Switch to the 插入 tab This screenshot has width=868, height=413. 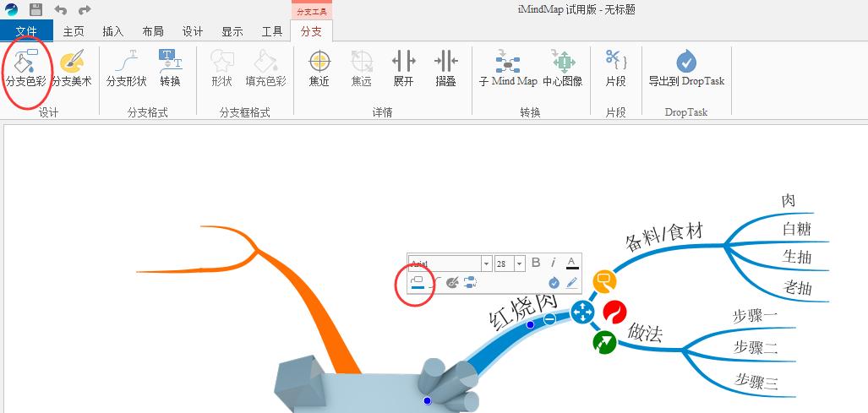click(x=113, y=31)
